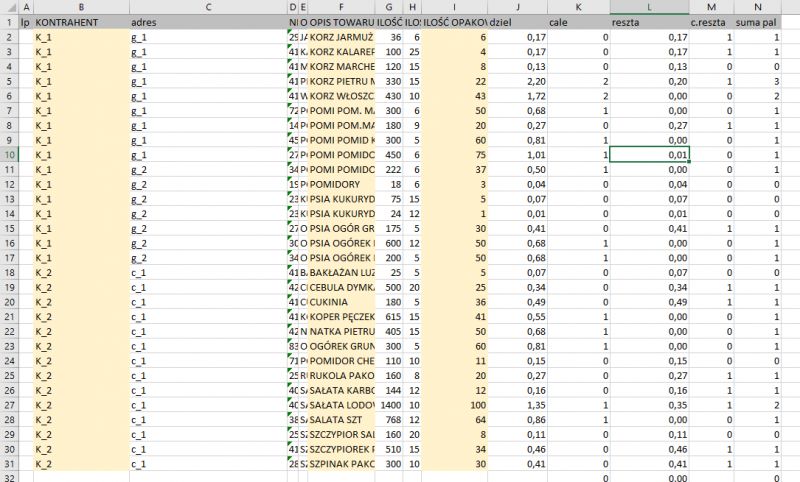Click cell with KORZ MARCHE

tap(341, 66)
